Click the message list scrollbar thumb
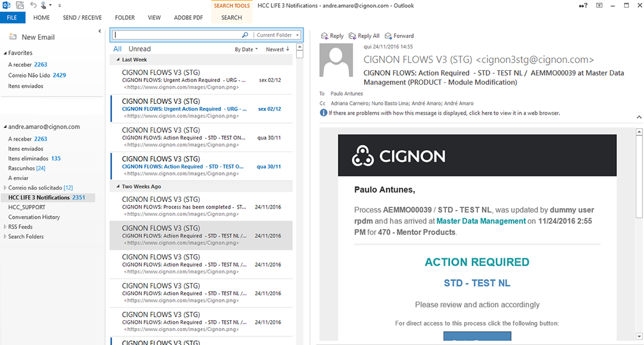 coord(300,55)
